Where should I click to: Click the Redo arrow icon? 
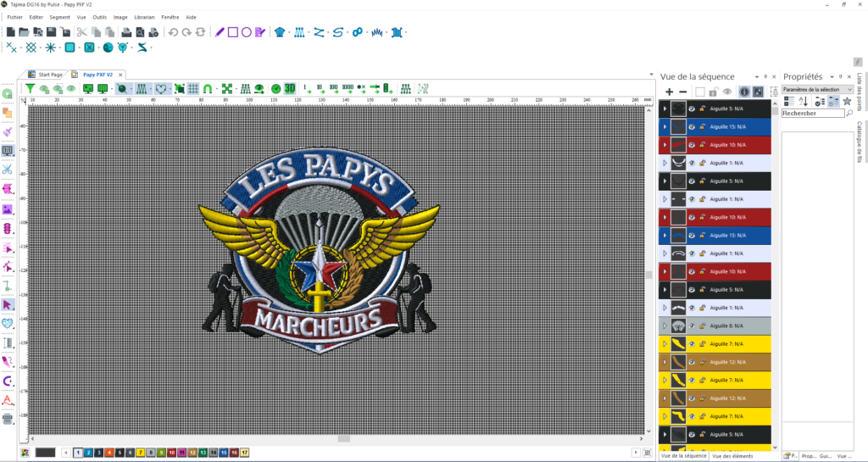point(186,33)
